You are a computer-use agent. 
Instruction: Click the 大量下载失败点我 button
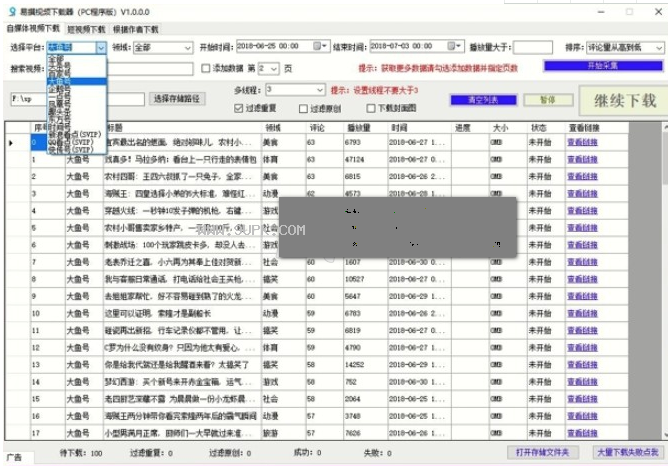628,452
